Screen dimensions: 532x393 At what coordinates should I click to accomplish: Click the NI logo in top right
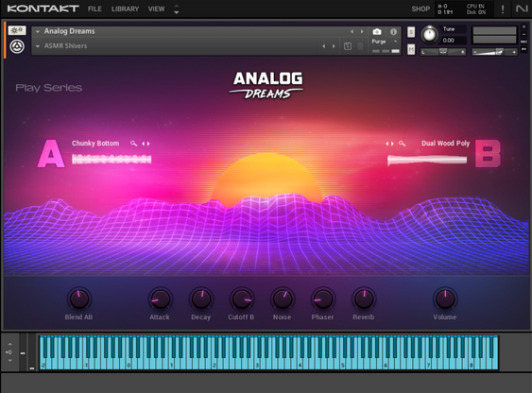click(x=522, y=9)
